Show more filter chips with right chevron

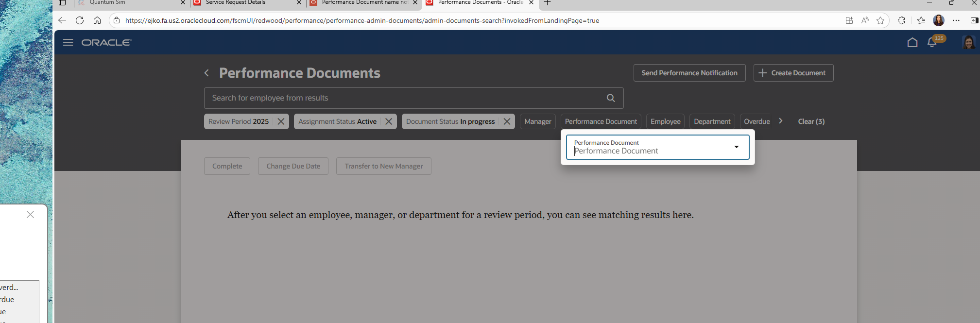[780, 121]
